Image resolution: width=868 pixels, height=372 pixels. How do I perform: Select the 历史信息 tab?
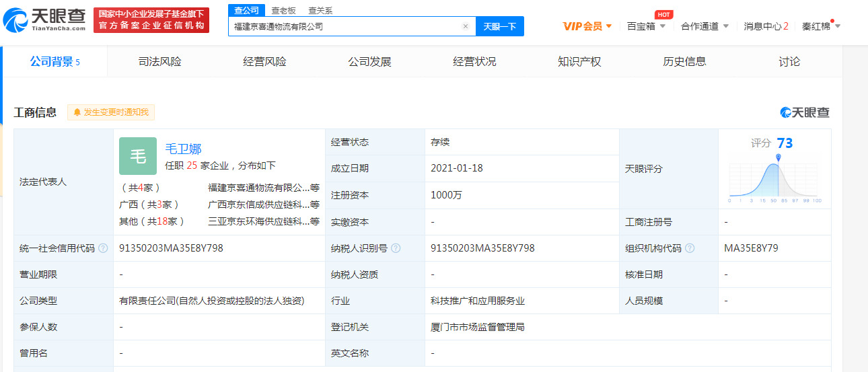tap(684, 62)
